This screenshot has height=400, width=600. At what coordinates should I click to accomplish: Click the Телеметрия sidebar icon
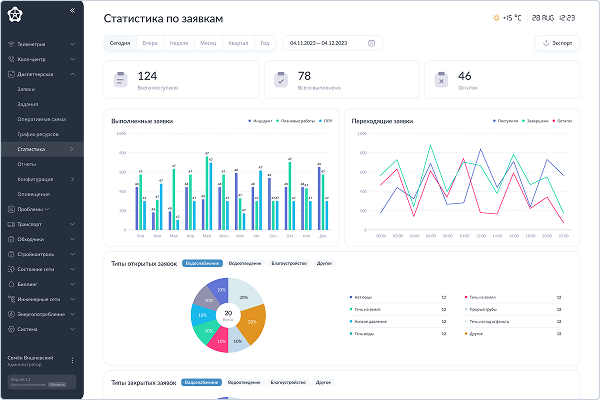click(11, 44)
